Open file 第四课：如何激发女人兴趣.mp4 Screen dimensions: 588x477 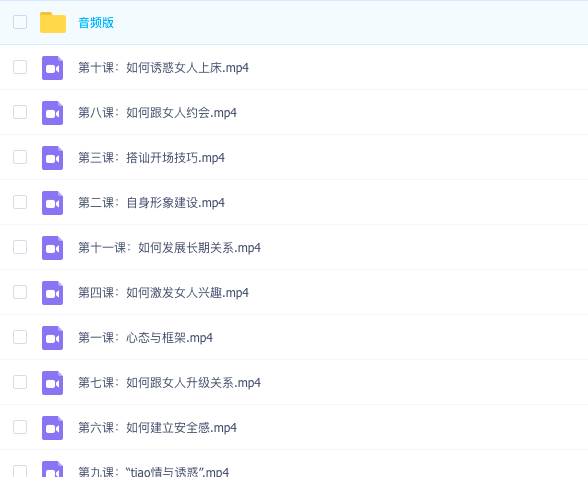[x=164, y=293]
